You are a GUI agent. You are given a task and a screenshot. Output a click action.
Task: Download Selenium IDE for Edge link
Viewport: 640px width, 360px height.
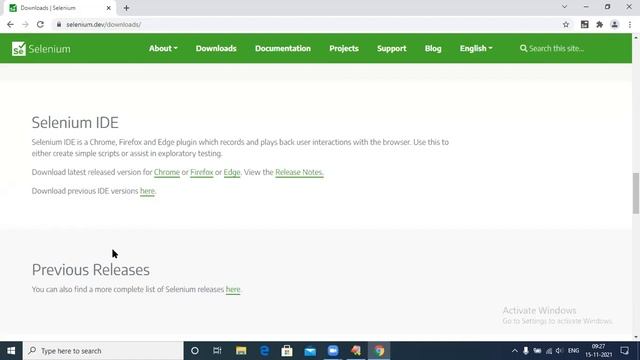(x=232, y=172)
